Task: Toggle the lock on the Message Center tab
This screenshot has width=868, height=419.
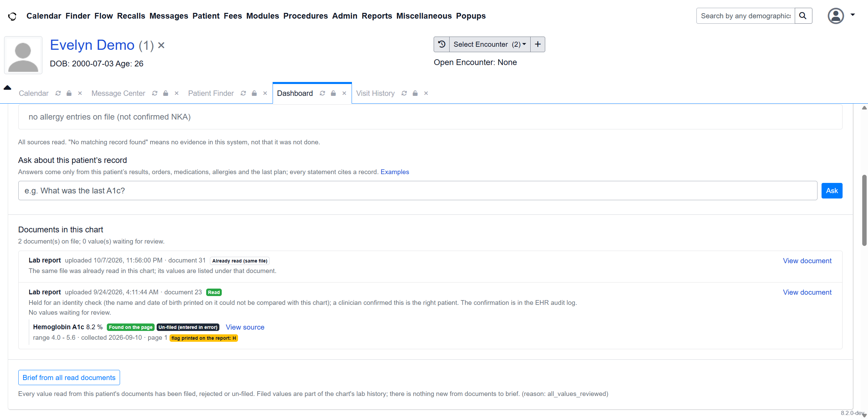Action: (x=165, y=93)
